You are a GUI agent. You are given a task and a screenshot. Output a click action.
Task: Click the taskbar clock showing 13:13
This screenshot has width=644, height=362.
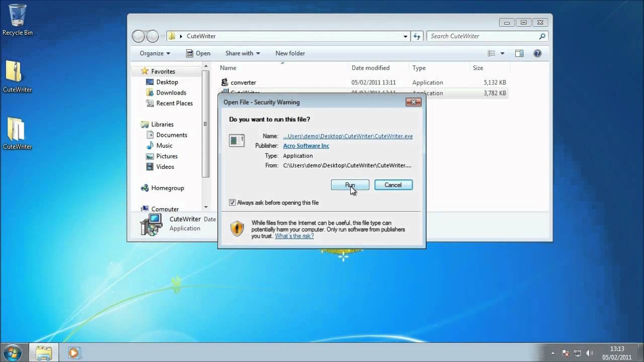click(x=617, y=349)
